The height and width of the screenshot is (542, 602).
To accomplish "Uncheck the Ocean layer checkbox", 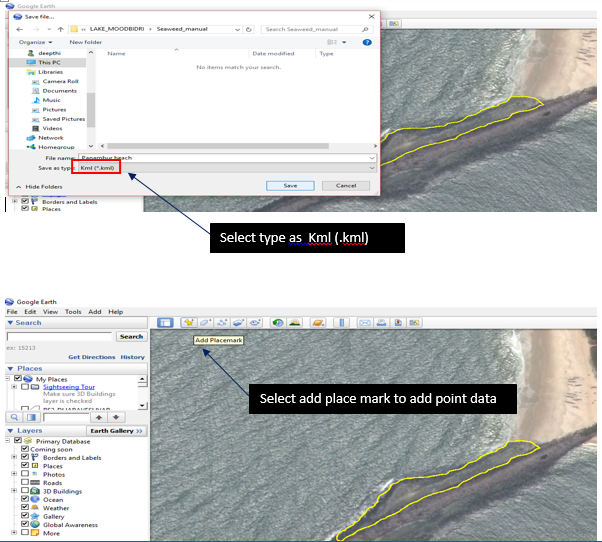I will click(24, 499).
